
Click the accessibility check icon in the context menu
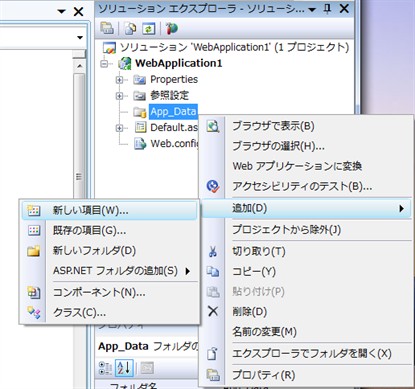213,186
